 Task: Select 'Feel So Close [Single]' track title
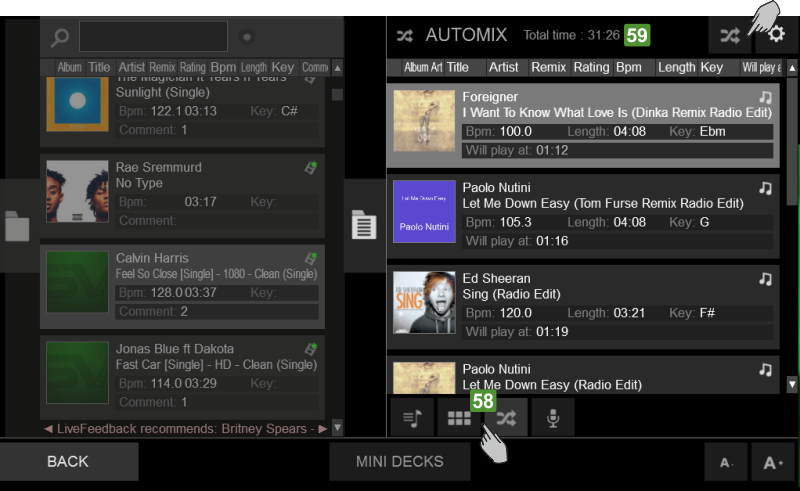tap(216, 274)
